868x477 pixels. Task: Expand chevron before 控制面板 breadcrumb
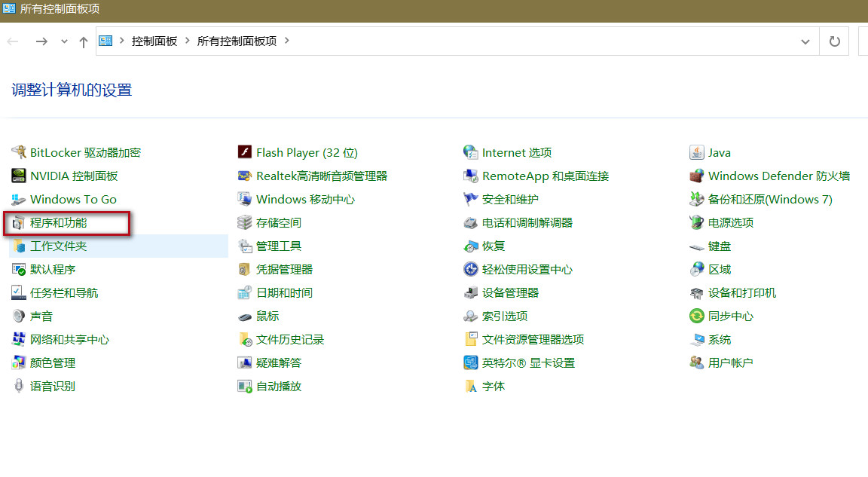[x=122, y=41]
